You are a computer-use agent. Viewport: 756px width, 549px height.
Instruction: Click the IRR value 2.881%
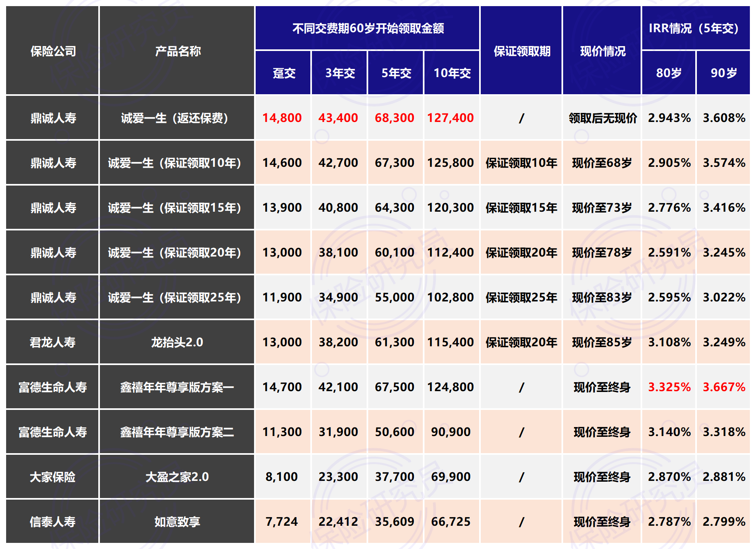pyautogui.click(x=724, y=477)
